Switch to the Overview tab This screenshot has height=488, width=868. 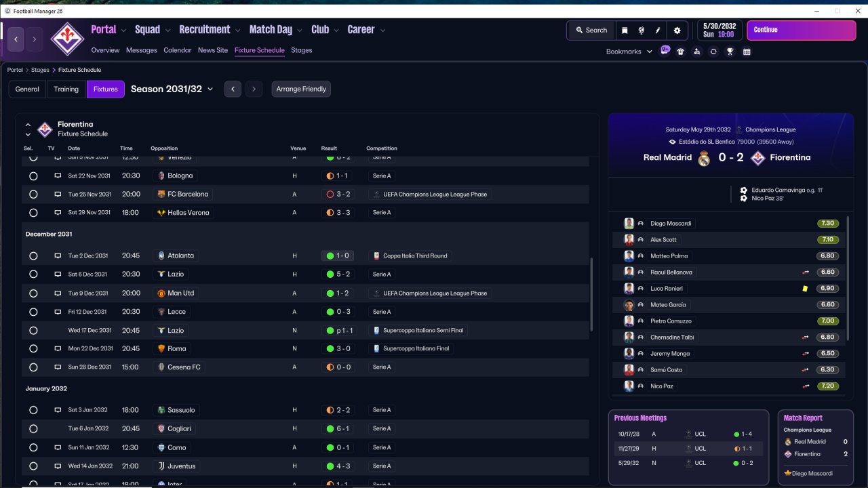click(x=105, y=50)
